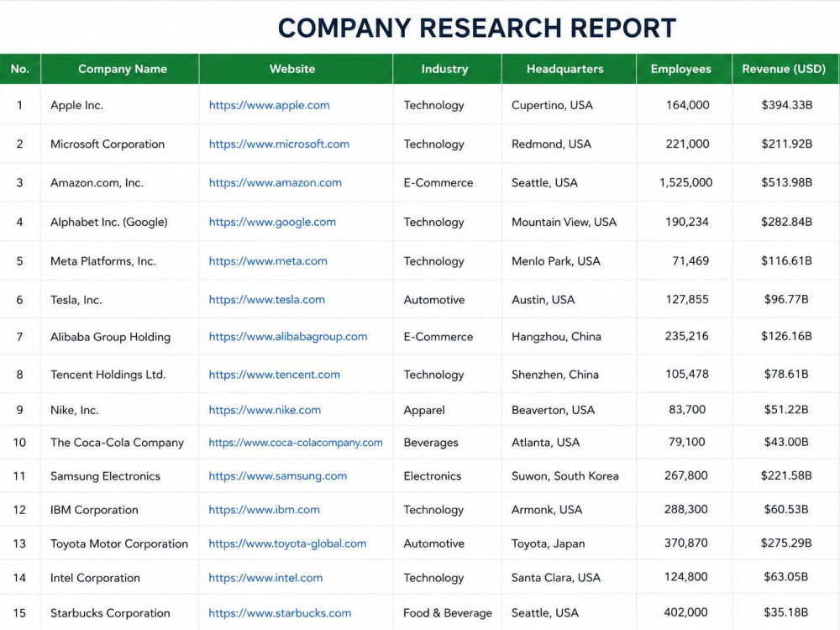This screenshot has width=840, height=630.
Task: Click the Revenue (USD) column header
Action: pos(785,69)
